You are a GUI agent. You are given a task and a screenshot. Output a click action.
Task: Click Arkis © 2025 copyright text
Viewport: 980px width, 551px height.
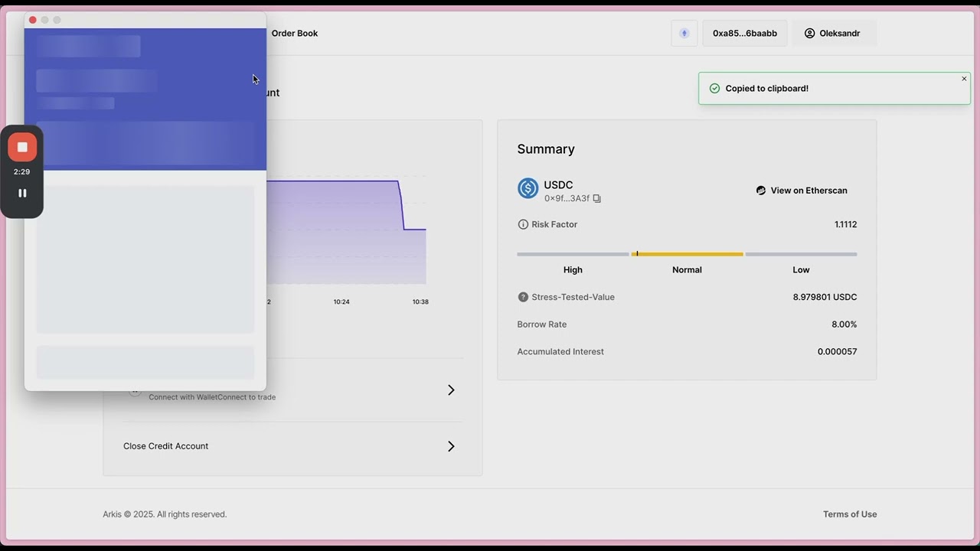pyautogui.click(x=165, y=514)
